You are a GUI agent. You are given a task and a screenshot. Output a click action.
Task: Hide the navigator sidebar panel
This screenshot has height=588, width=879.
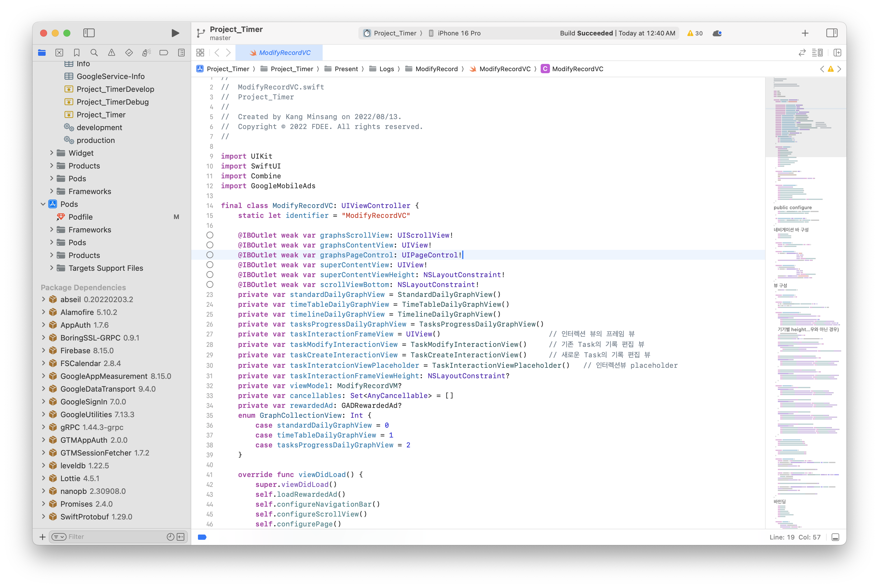[89, 33]
